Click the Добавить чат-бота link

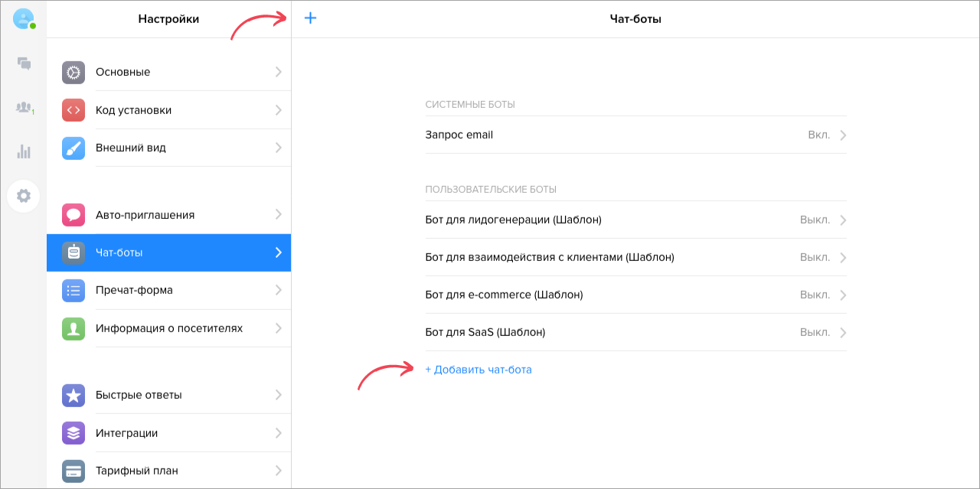coord(479,370)
